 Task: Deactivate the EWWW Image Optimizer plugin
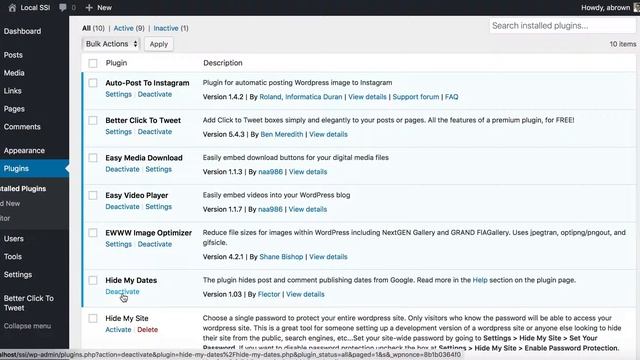(x=155, y=244)
